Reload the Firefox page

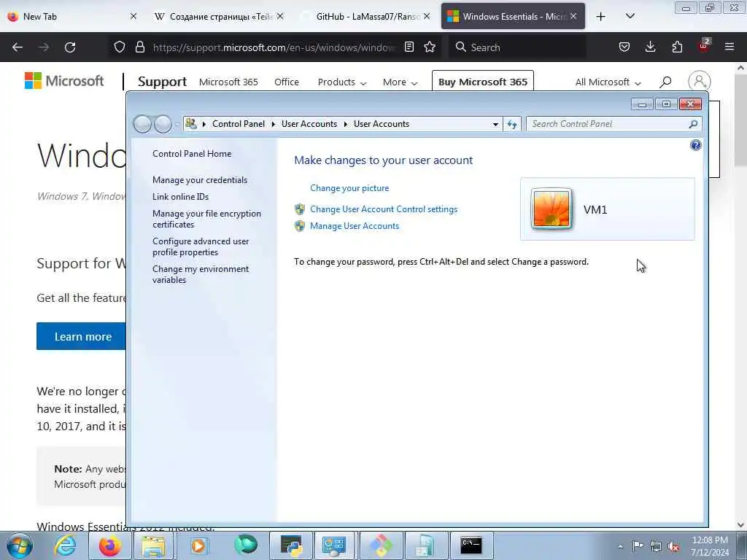point(70,47)
